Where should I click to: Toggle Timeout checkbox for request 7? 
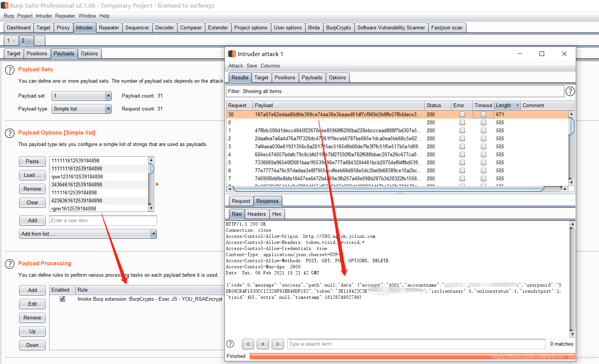tap(484, 178)
